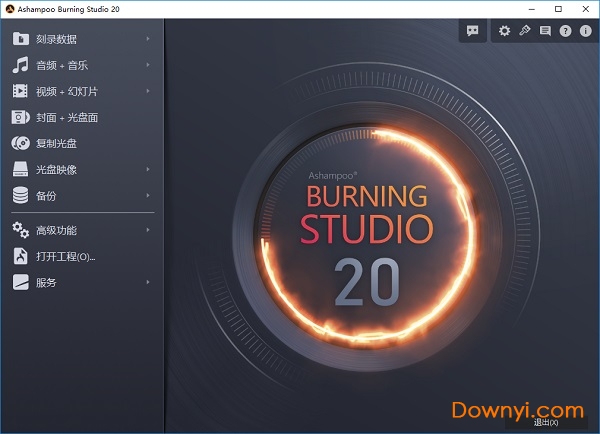Click the film strip icon for 视频 + 幻灯片

pyautogui.click(x=20, y=91)
